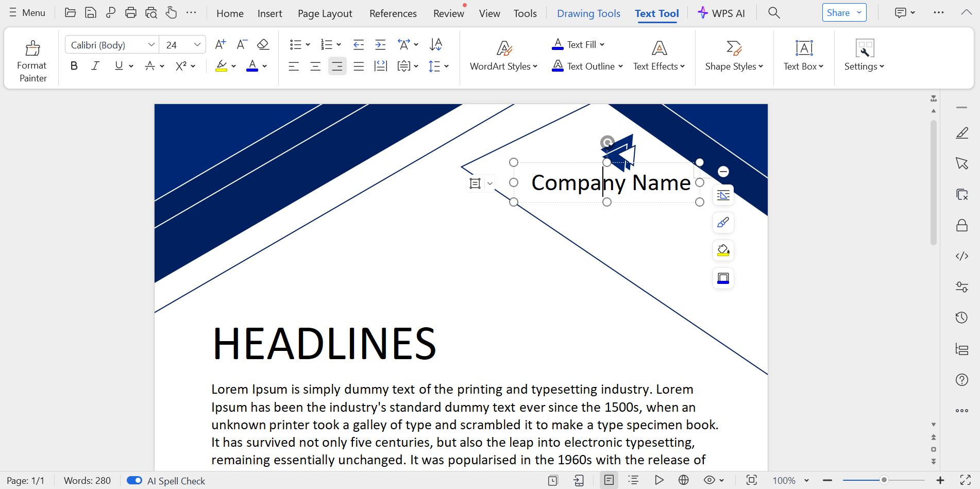The image size is (980, 489).
Task: Launch WPS AI
Action: pyautogui.click(x=721, y=13)
